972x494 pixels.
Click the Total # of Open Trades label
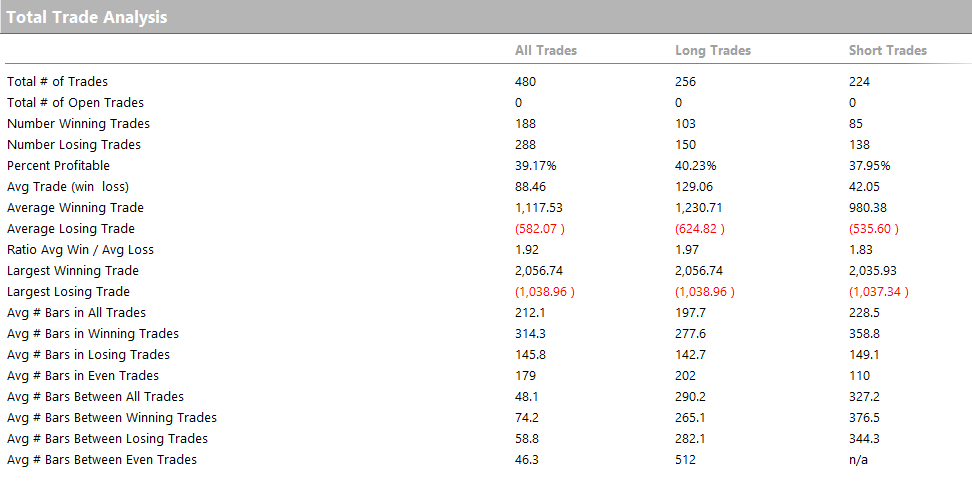point(75,102)
